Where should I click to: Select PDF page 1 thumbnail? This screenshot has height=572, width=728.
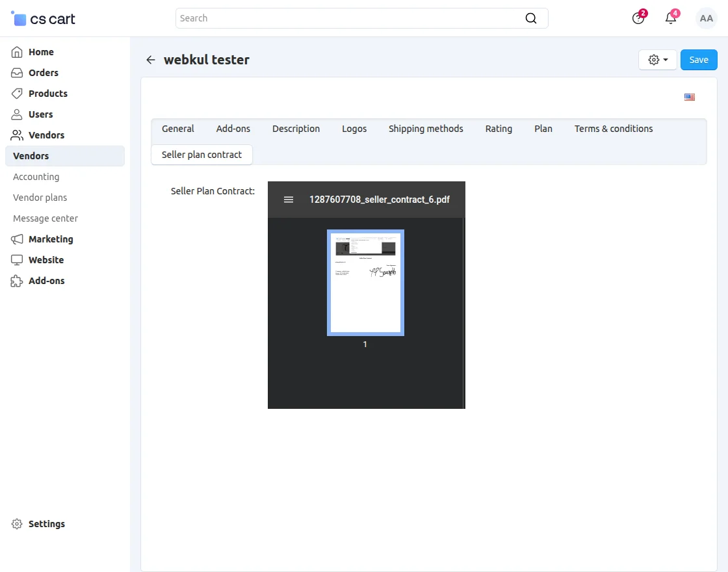pyautogui.click(x=365, y=283)
